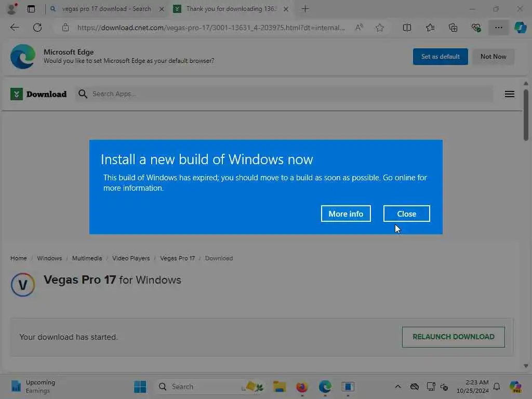This screenshot has height=399, width=532.
Task: Toggle Read aloud icon in address bar
Action: pos(359,28)
